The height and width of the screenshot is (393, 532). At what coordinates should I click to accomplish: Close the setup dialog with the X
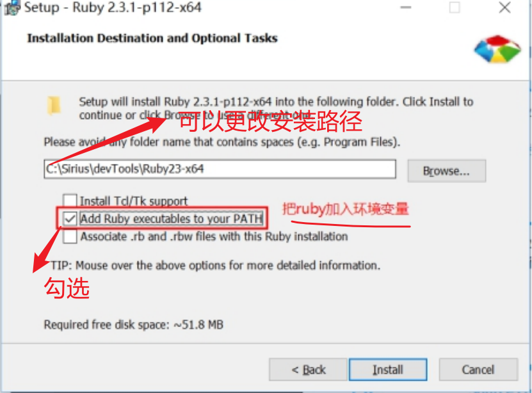pyautogui.click(x=504, y=8)
